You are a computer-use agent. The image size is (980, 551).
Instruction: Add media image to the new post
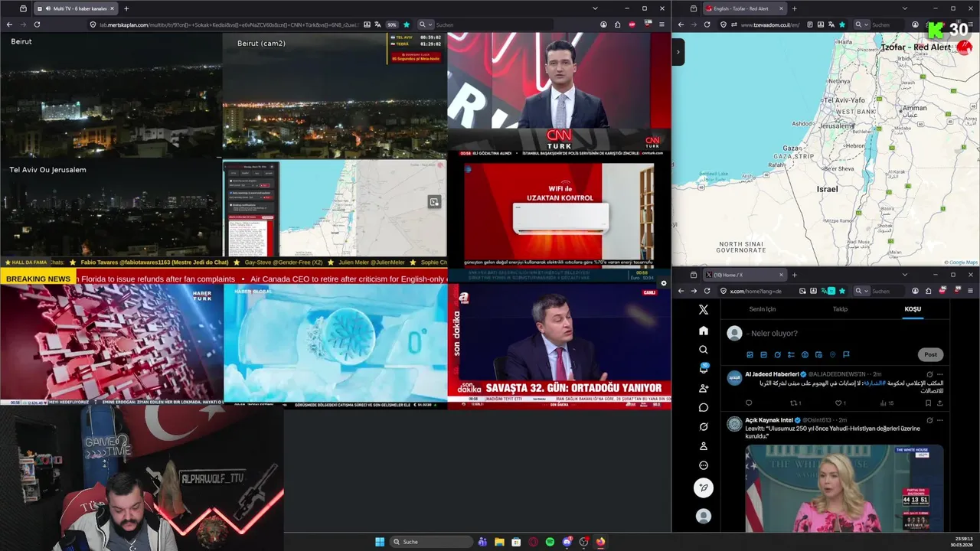point(750,354)
